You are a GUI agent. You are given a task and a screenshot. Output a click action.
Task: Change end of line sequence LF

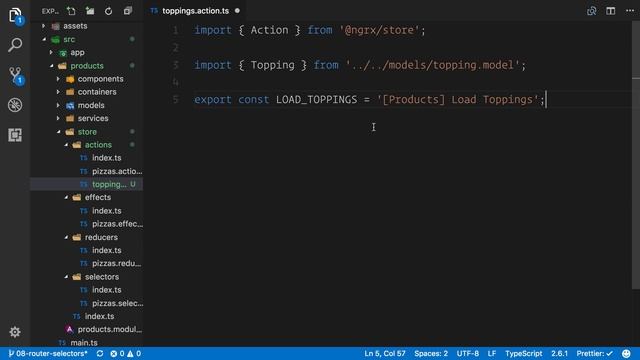point(492,353)
